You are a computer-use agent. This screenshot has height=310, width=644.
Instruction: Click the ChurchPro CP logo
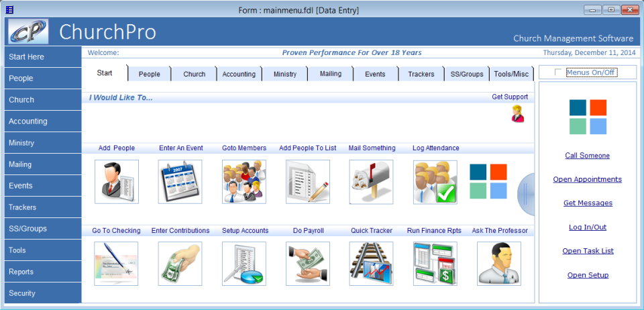tap(28, 32)
